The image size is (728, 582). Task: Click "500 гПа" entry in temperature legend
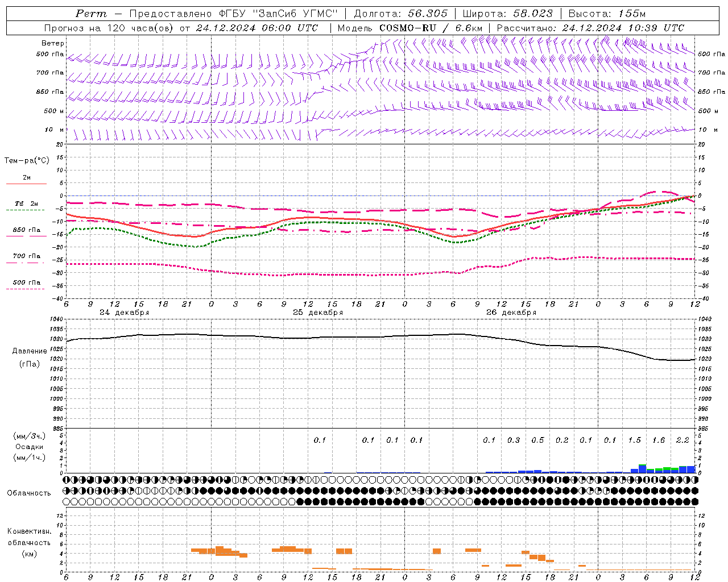tap(27, 282)
